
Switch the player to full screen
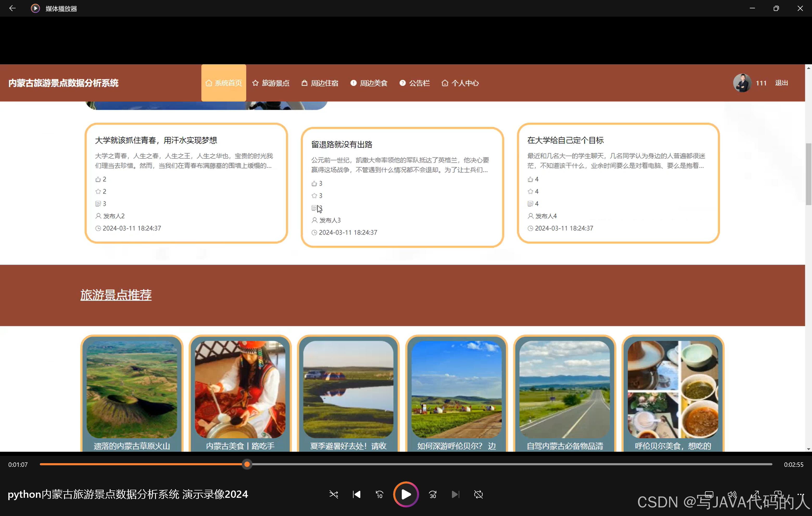tap(755, 494)
